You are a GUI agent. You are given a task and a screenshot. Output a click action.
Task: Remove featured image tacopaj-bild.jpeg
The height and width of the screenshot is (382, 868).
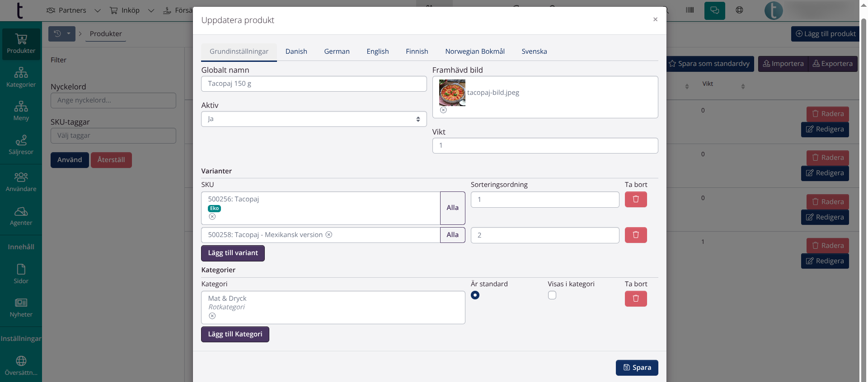click(x=443, y=110)
